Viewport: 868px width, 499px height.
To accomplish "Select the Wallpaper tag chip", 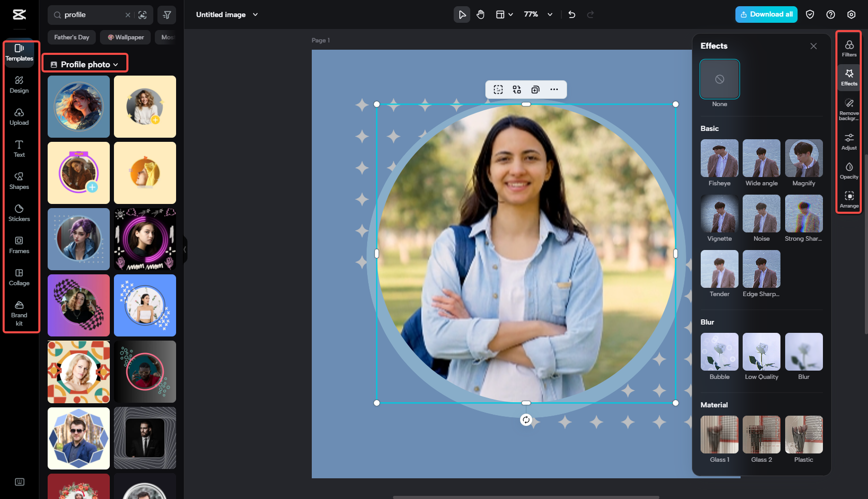I will (125, 37).
